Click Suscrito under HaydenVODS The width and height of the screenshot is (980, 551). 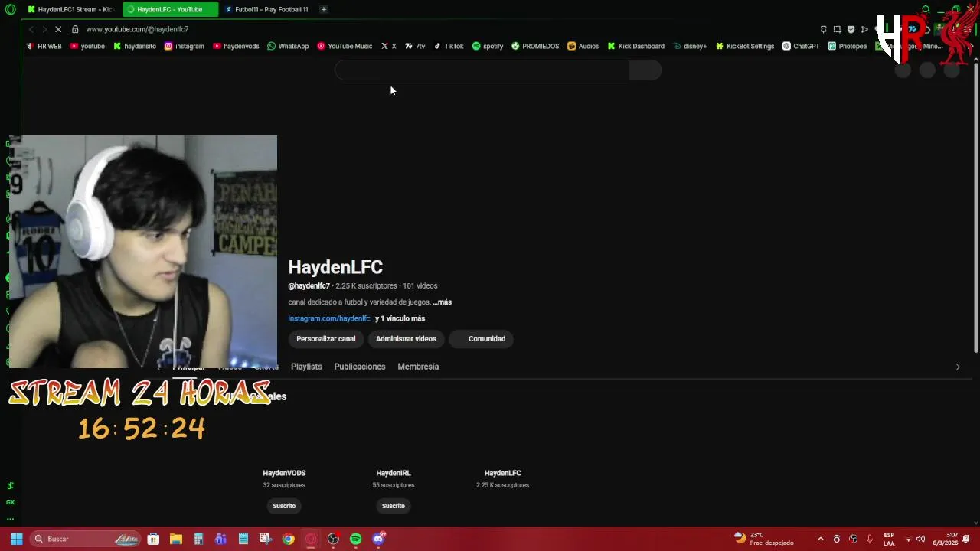point(284,506)
